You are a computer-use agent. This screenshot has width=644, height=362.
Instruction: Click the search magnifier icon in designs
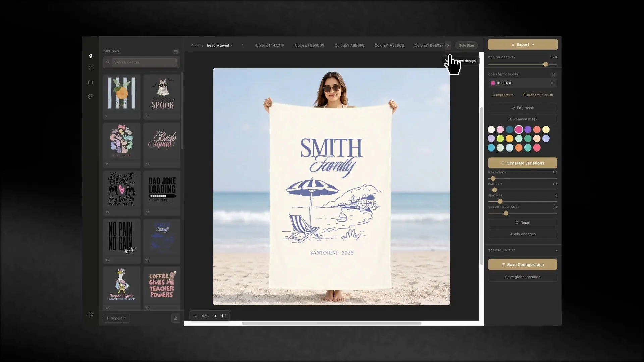[x=108, y=62]
